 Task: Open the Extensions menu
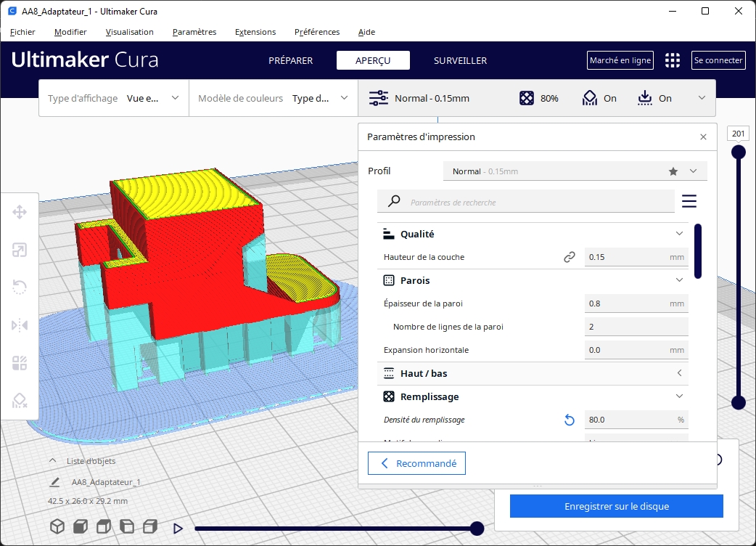pos(255,32)
